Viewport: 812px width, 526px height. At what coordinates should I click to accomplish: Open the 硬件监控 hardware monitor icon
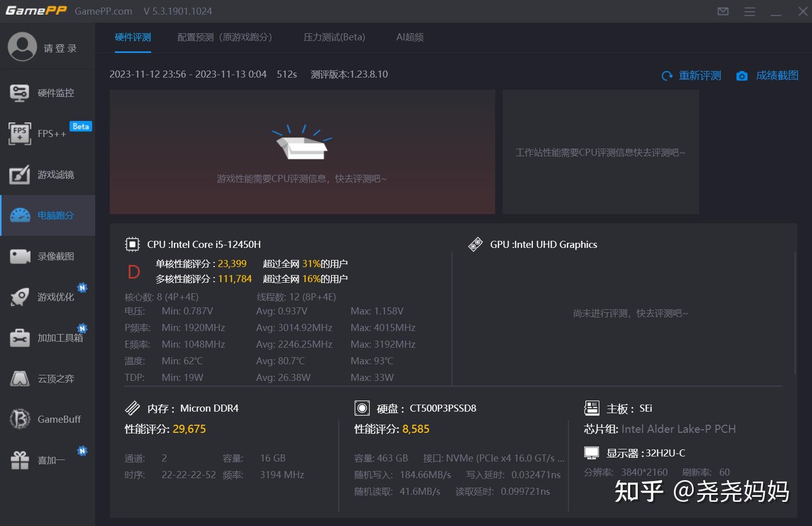click(20, 93)
